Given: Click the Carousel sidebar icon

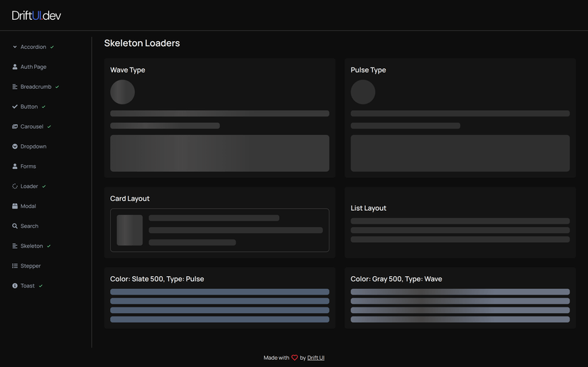Looking at the screenshot, I should (x=15, y=126).
